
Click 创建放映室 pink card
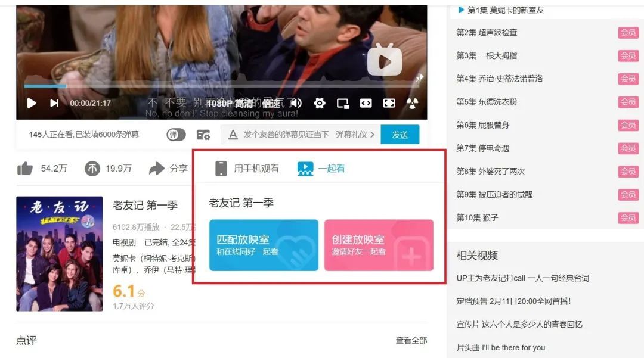(379, 245)
